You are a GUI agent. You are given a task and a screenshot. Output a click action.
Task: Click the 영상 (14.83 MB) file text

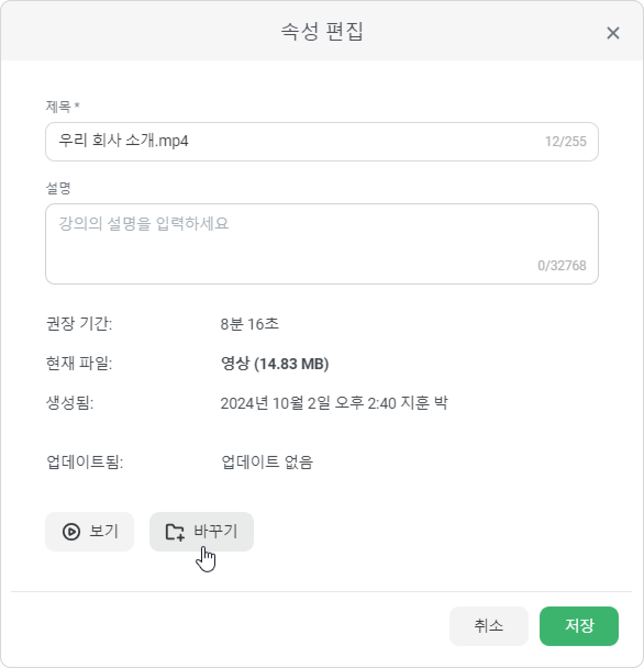point(275,364)
